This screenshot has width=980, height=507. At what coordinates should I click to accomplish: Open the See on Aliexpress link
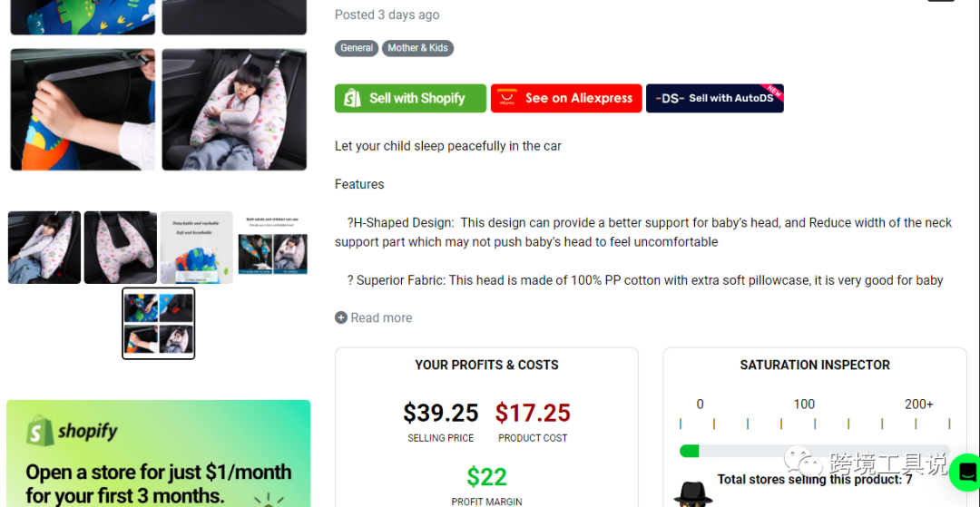coord(566,98)
